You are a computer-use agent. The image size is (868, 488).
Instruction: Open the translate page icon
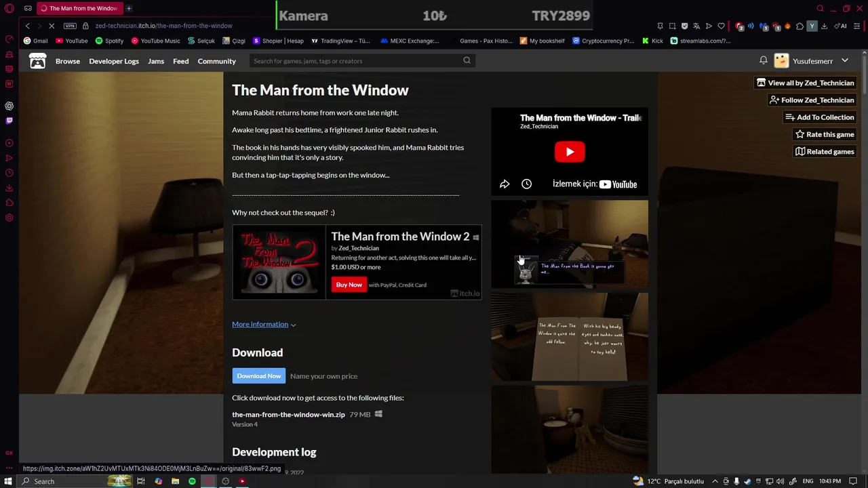pos(696,26)
